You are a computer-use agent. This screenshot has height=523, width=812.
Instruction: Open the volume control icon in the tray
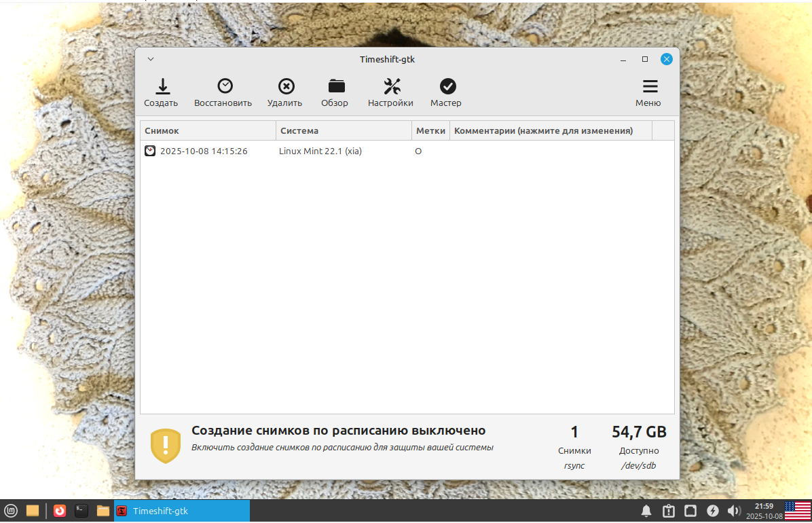pyautogui.click(x=735, y=511)
